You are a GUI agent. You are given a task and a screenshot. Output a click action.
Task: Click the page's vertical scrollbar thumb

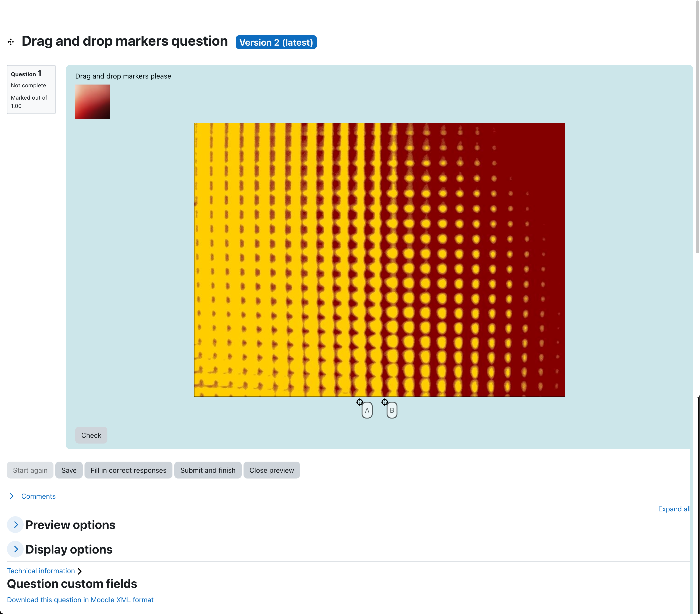coord(697,127)
